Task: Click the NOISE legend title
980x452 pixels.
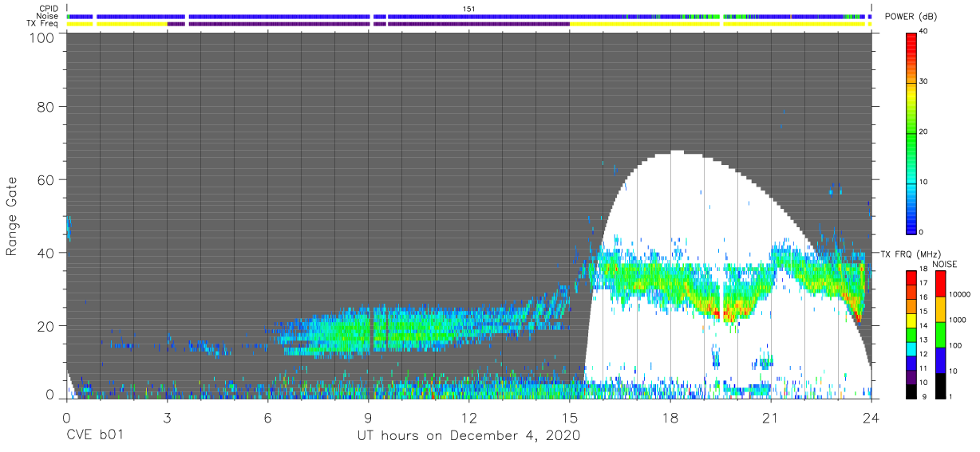Action: [x=945, y=264]
